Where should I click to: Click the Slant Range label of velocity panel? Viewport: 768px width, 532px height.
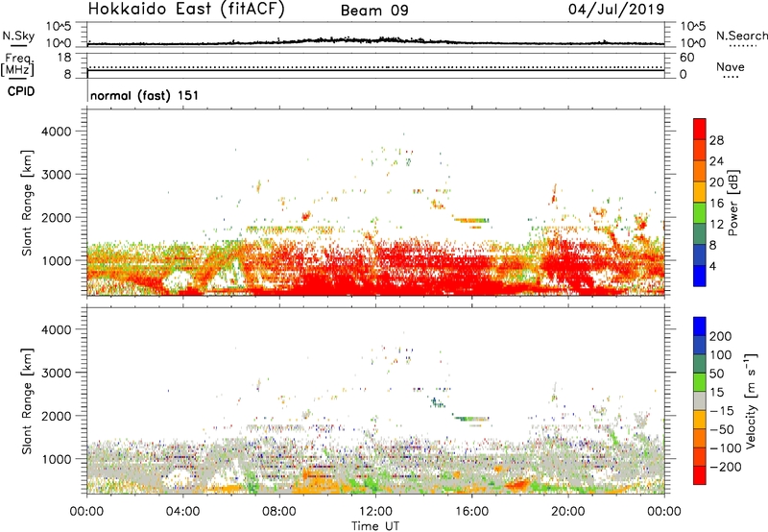[27, 401]
